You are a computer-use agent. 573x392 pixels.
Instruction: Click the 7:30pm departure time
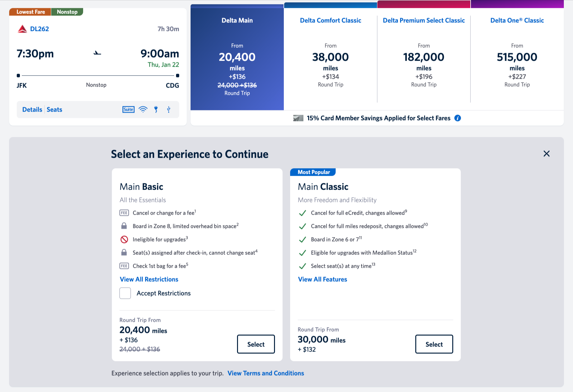click(35, 53)
